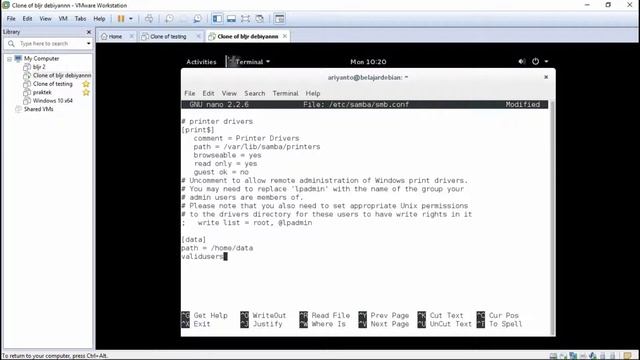
Task: Toggle favorite star for praktek
Action: (x=86, y=92)
